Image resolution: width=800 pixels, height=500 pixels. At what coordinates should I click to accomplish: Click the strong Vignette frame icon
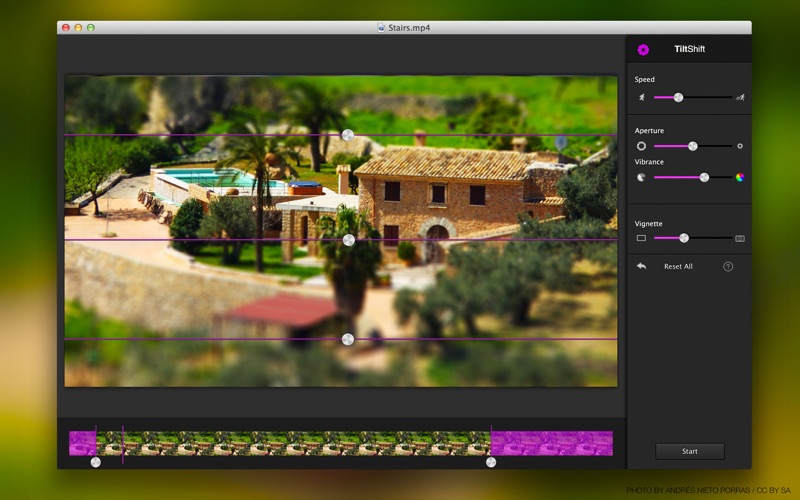click(x=740, y=238)
